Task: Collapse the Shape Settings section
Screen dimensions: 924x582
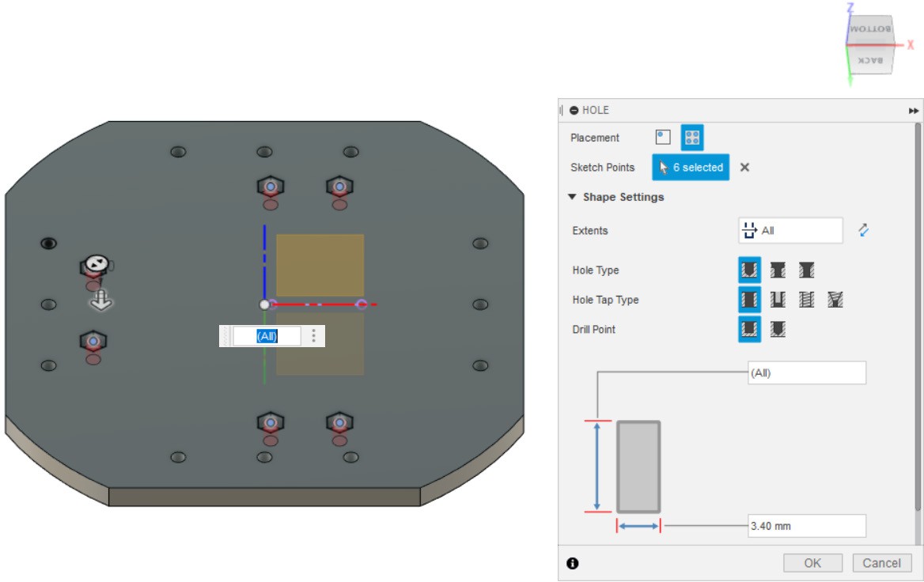Action: 572,197
